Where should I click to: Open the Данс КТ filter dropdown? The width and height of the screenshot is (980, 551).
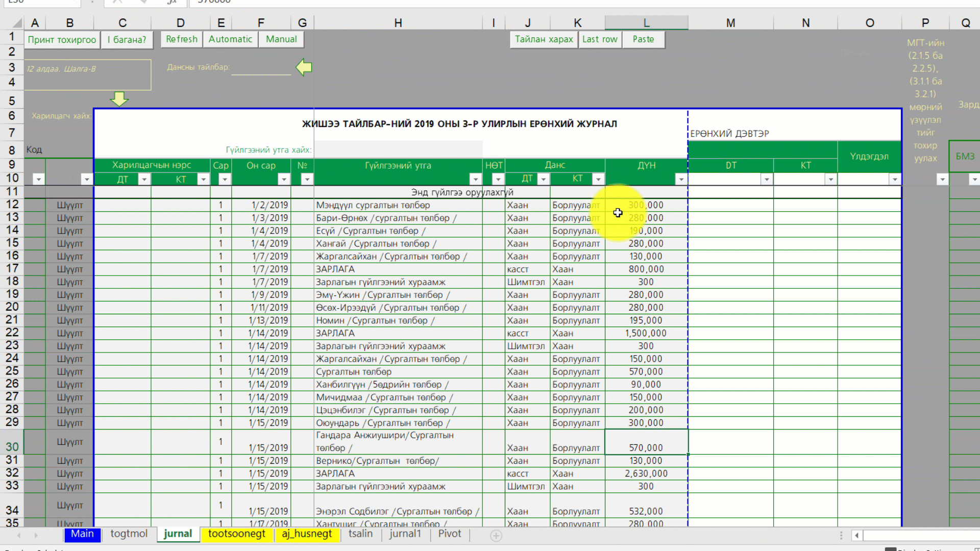tap(598, 179)
